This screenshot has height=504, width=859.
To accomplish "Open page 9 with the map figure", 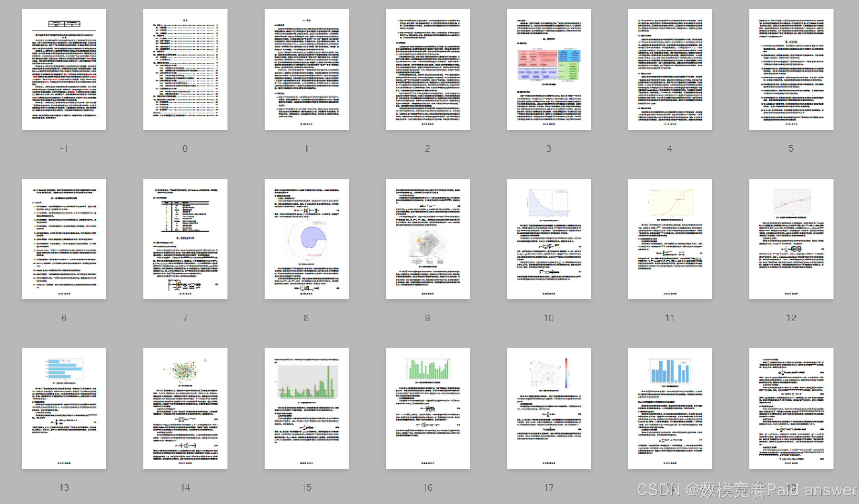I will [428, 239].
